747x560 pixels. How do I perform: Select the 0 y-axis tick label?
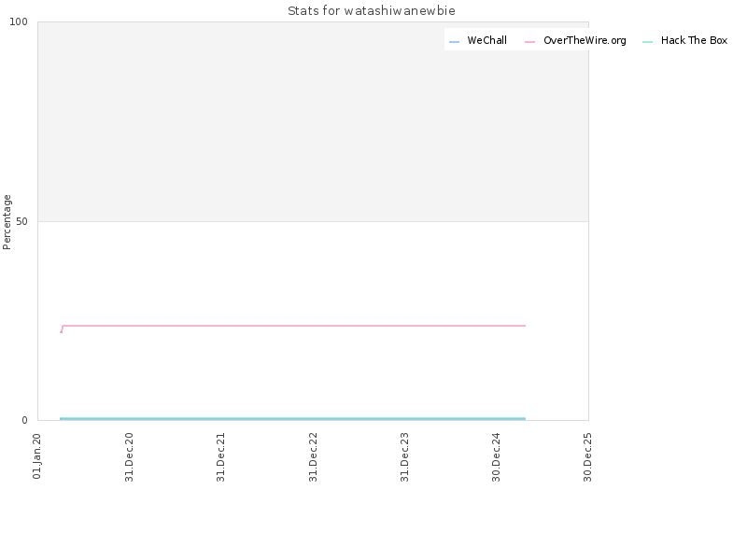25,420
